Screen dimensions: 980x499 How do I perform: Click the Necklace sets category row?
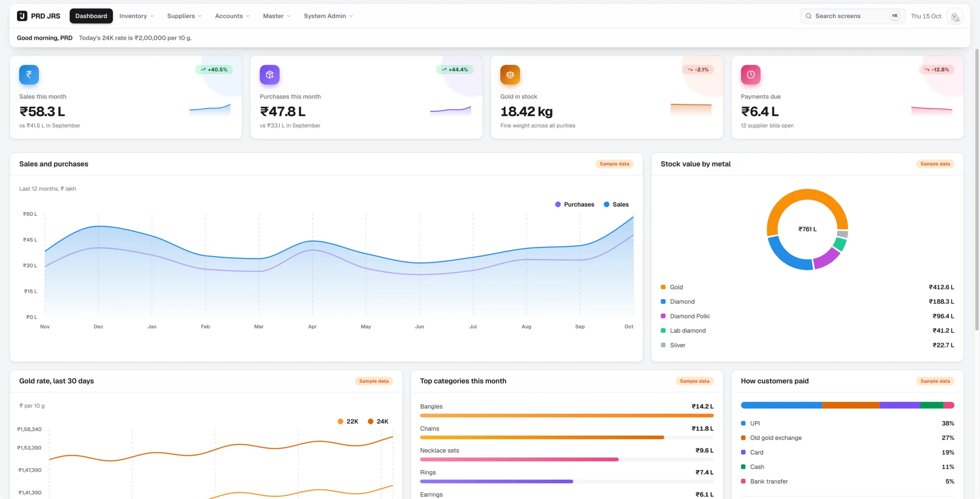point(567,455)
